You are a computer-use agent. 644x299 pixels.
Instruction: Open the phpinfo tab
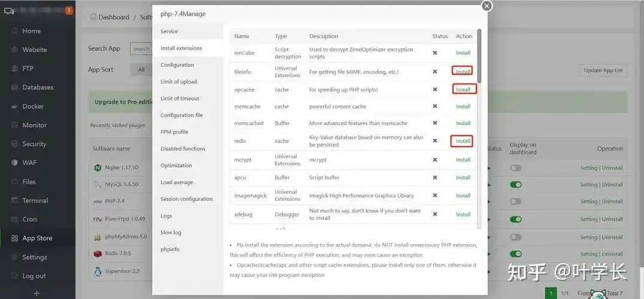(x=170, y=249)
